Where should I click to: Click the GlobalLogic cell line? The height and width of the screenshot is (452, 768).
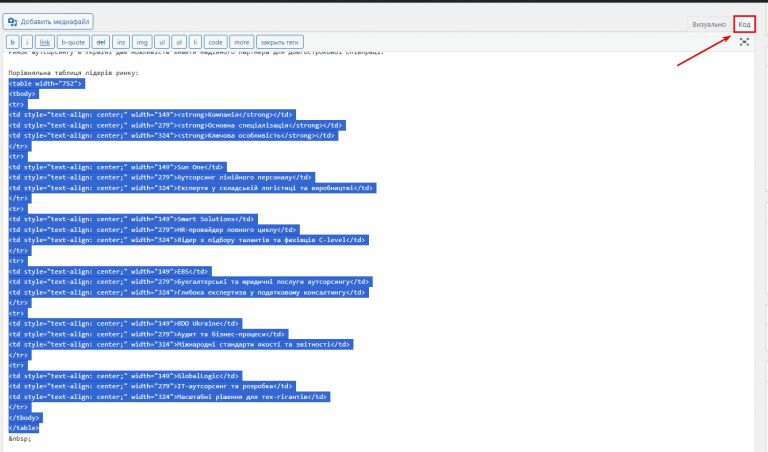coord(125,376)
